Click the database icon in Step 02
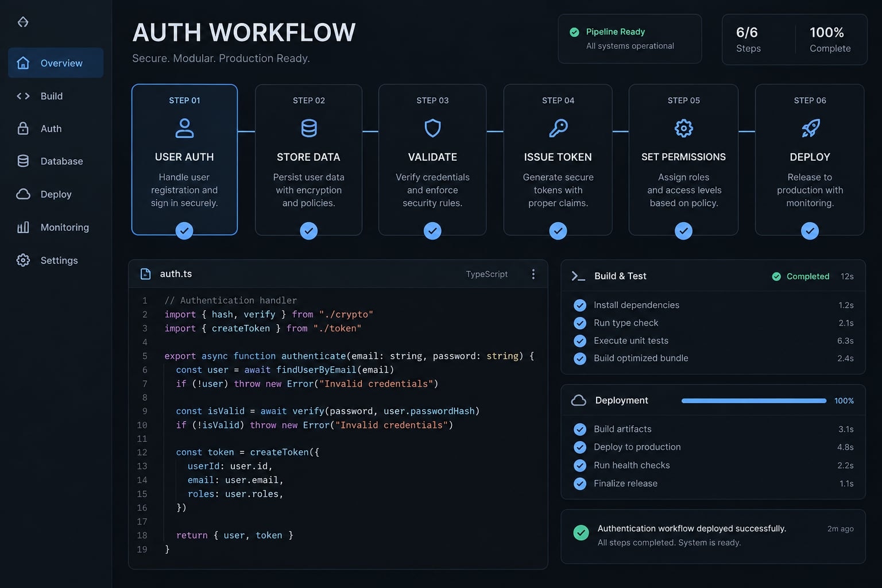Screen dimensions: 882x588 (x=309, y=128)
